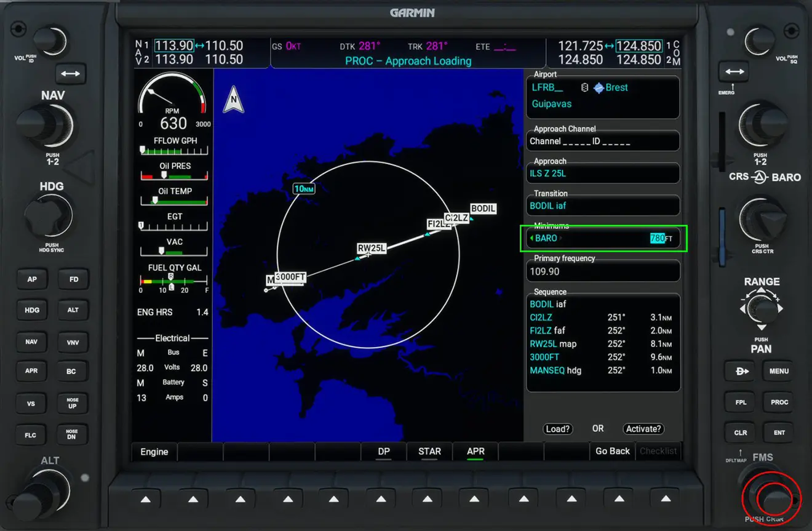
Task: Select the Engine softkey
Action: 154,452
